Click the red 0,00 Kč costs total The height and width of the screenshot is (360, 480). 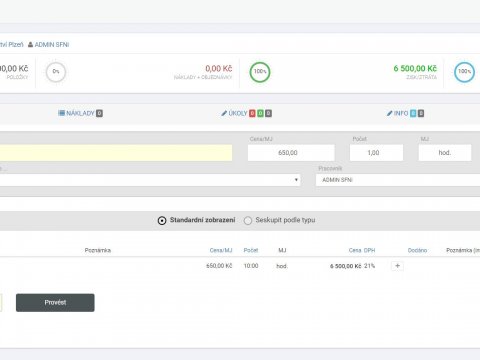pyautogui.click(x=219, y=68)
